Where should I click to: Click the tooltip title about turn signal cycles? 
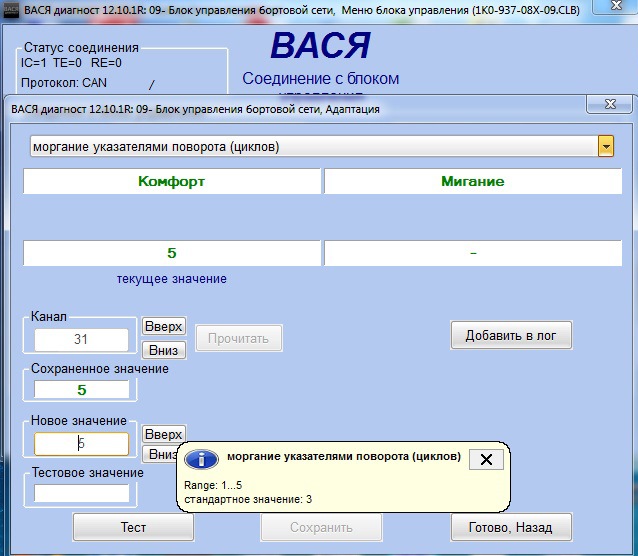[x=344, y=456]
